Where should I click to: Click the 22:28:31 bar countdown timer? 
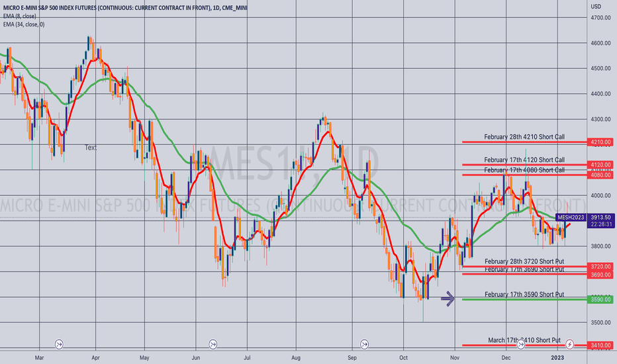[x=600, y=224]
